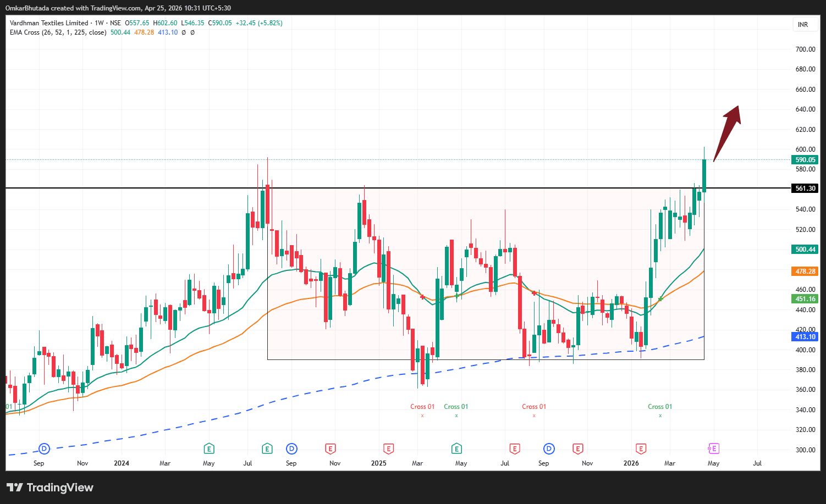
Task: Select the 660.00 price scale label
Action: pos(805,90)
